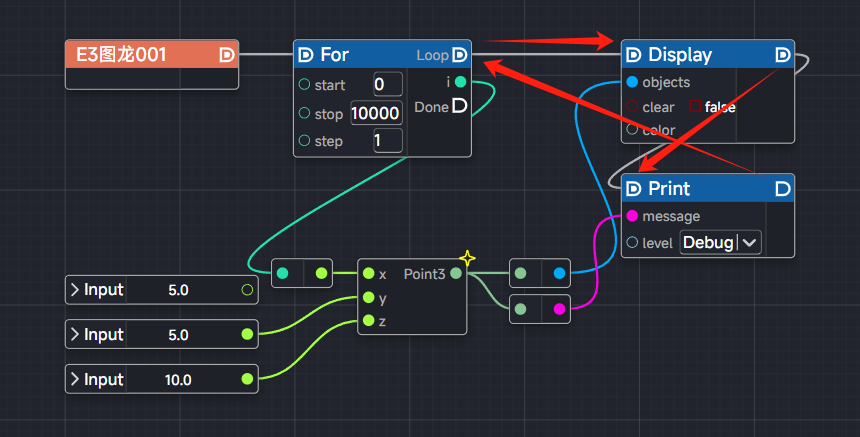Expand the topmost Input node chevron

point(74,290)
